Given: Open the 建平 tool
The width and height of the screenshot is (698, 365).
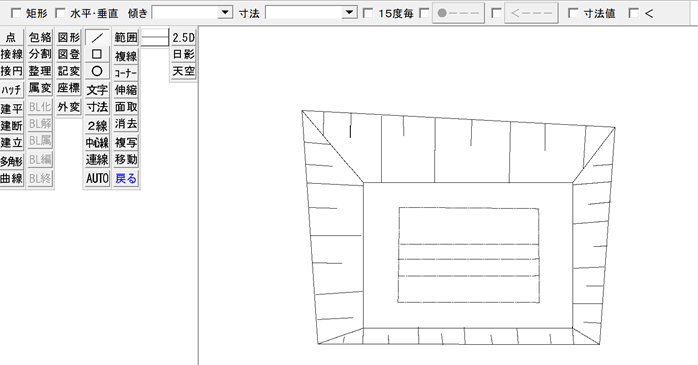Looking at the screenshot, I should (x=11, y=109).
